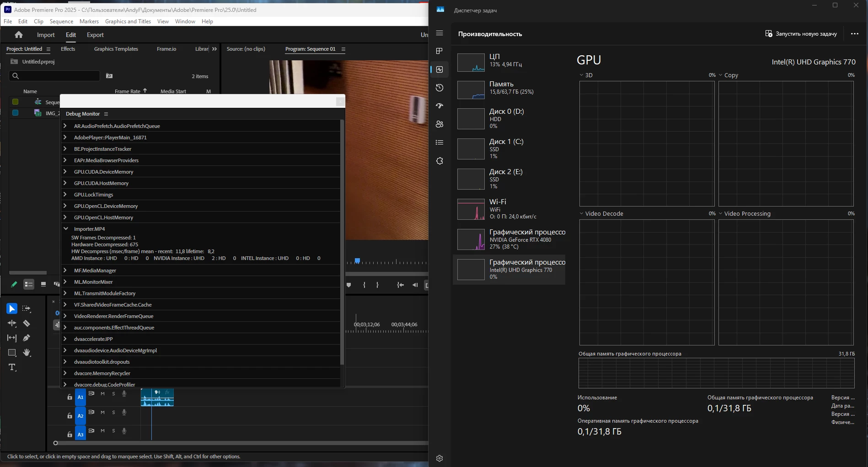Click Run new task button
The image size is (868, 467).
(801, 34)
